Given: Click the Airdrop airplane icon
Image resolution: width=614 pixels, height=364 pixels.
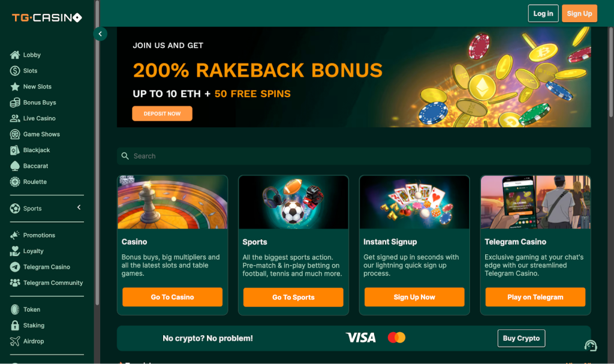Looking at the screenshot, I should click(x=15, y=341).
